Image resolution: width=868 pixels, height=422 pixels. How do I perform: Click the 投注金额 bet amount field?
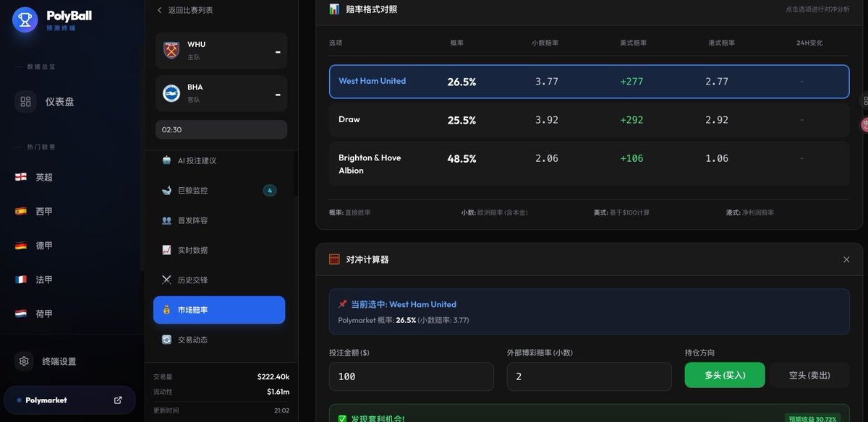point(411,376)
